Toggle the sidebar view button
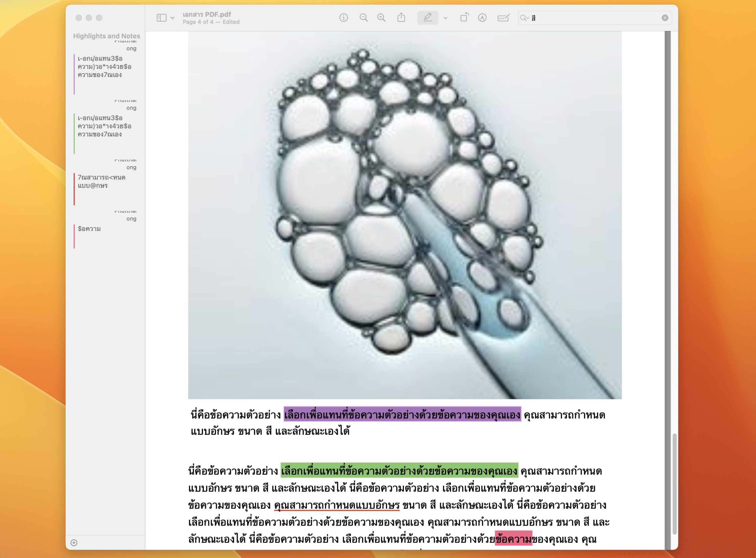This screenshot has width=756, height=558. (162, 17)
